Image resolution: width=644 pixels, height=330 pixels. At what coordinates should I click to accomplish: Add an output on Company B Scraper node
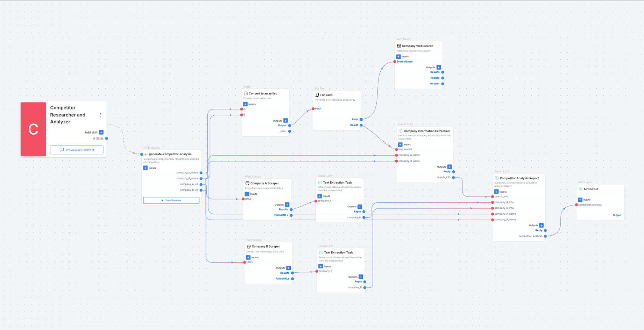coord(289,268)
